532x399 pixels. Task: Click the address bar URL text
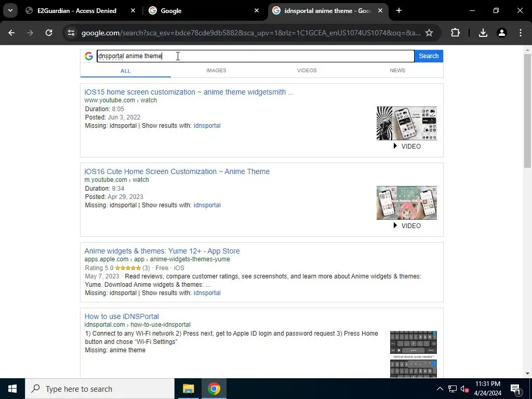pos(251,33)
